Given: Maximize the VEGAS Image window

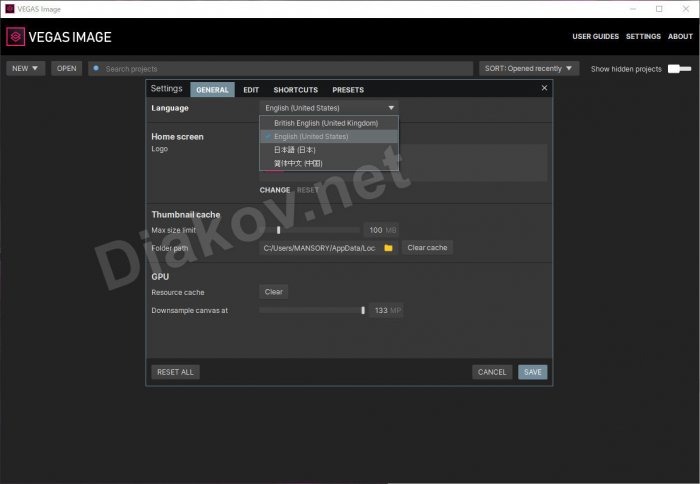Looking at the screenshot, I should coord(659,9).
